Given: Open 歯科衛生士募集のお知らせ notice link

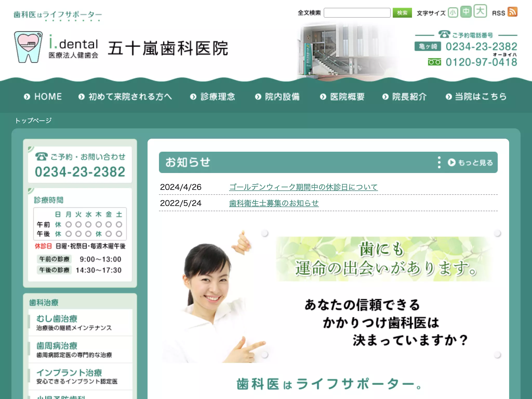Looking at the screenshot, I should point(274,203).
